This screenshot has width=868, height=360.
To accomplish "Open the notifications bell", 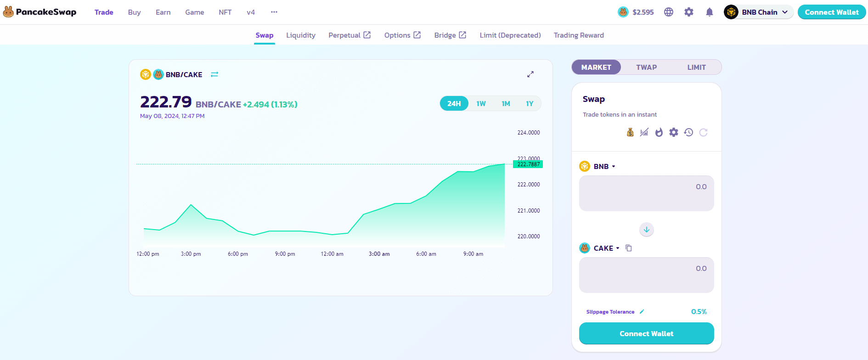I will tap(709, 12).
